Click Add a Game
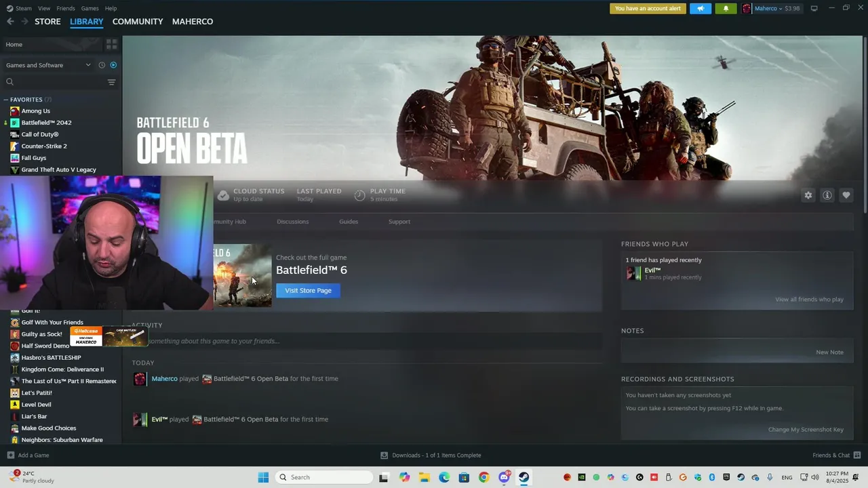 pyautogui.click(x=28, y=455)
